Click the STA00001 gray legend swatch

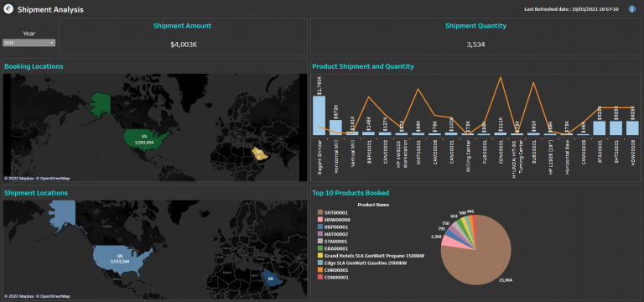click(x=320, y=242)
